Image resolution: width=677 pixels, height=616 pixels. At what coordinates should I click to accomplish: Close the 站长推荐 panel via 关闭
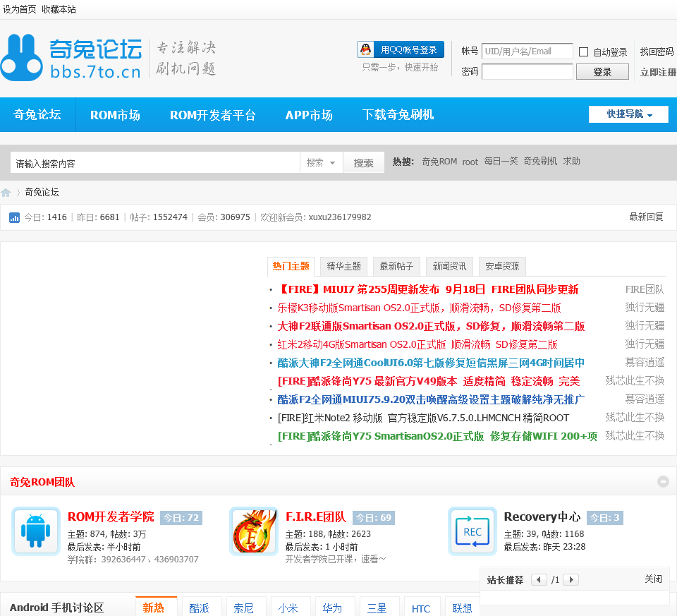[x=653, y=579]
